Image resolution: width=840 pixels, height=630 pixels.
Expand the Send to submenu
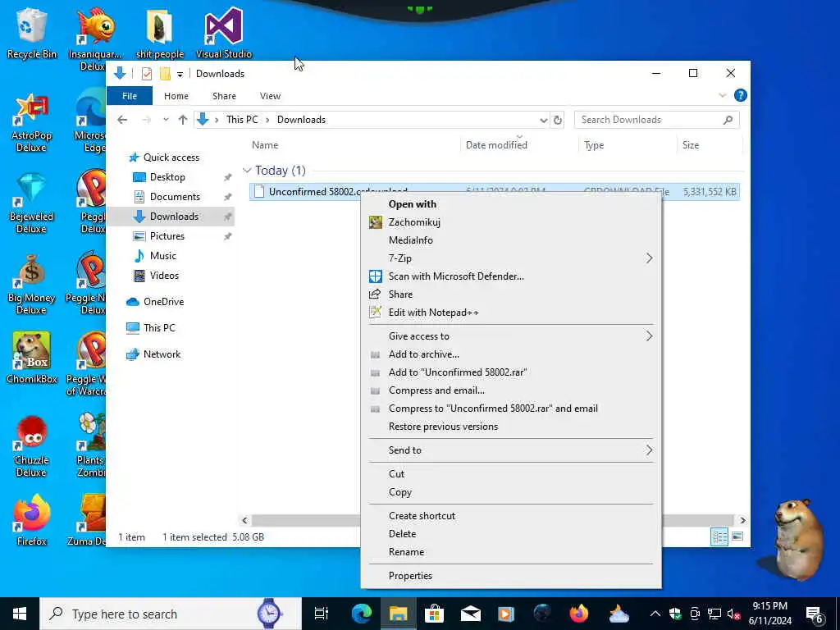pyautogui.click(x=510, y=450)
